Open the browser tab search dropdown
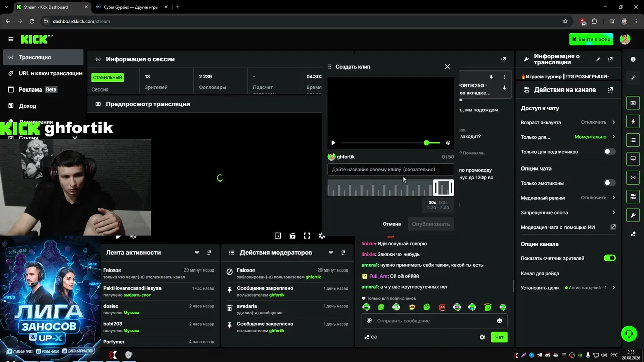The height and width of the screenshot is (362, 644). pyautogui.click(x=6, y=7)
